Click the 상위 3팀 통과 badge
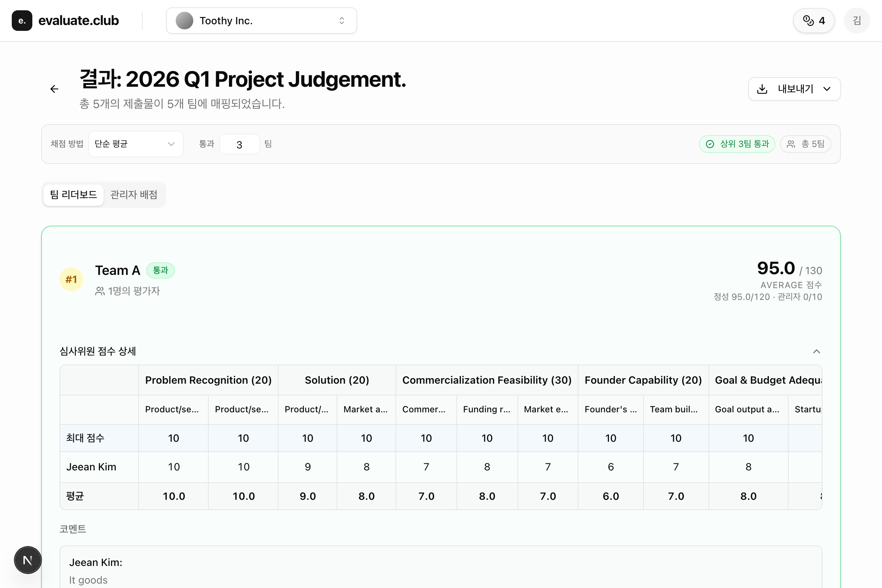The height and width of the screenshot is (588, 882). pos(737,144)
